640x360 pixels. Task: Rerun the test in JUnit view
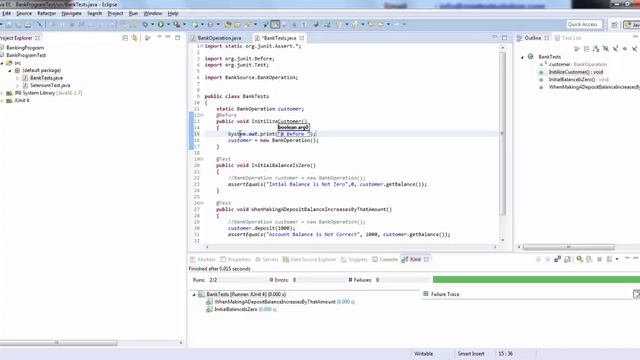point(579,259)
